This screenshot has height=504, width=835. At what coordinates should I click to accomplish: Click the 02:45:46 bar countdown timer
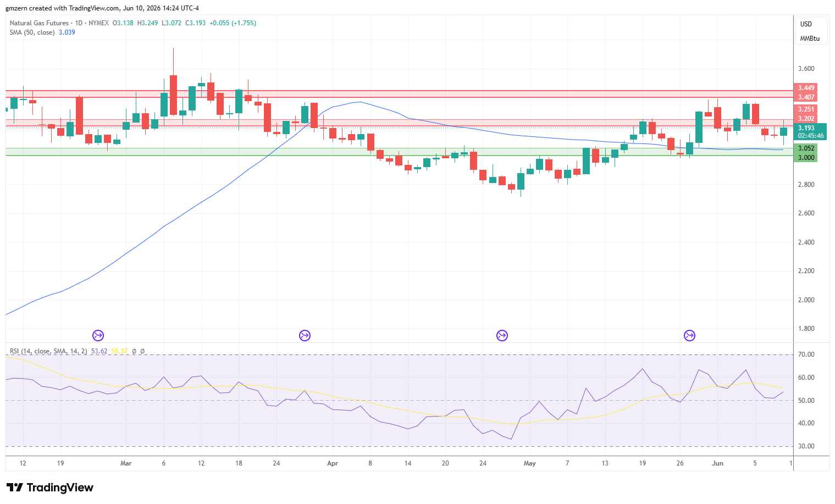[811, 136]
